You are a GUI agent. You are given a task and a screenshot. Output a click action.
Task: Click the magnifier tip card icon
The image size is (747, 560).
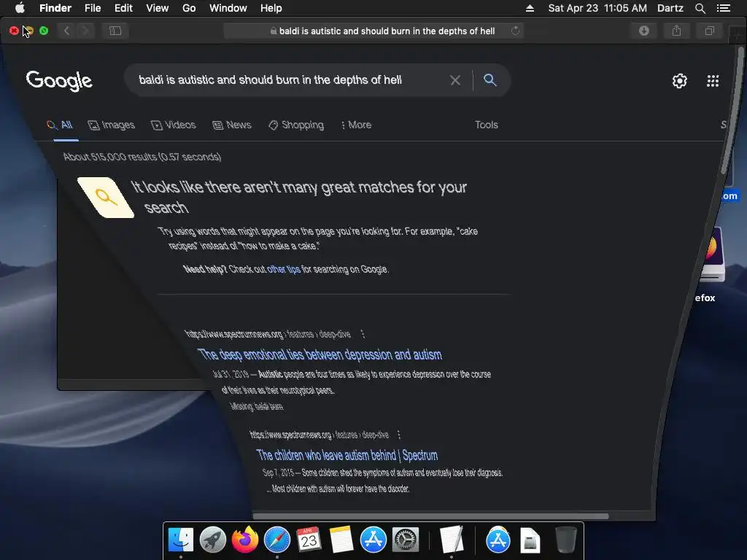pyautogui.click(x=106, y=198)
